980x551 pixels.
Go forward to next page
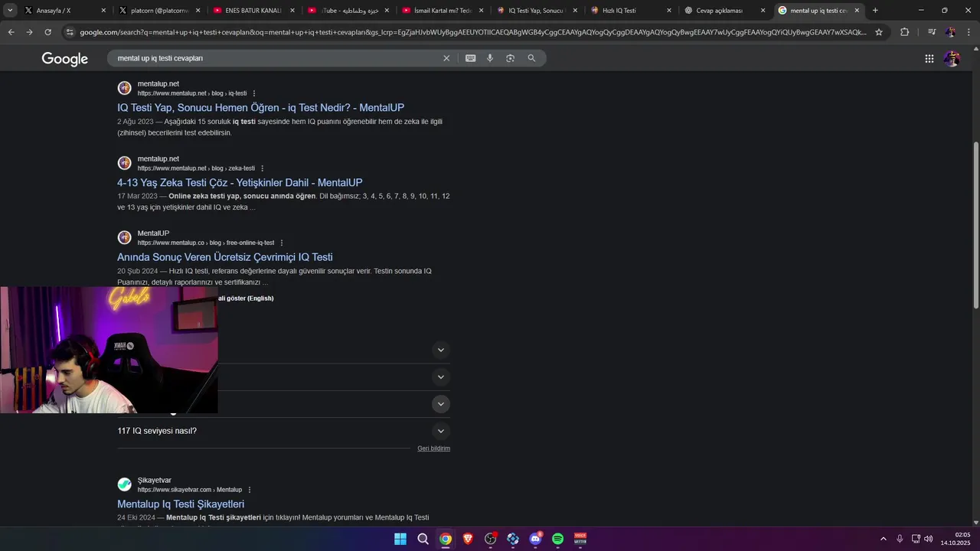29,32
